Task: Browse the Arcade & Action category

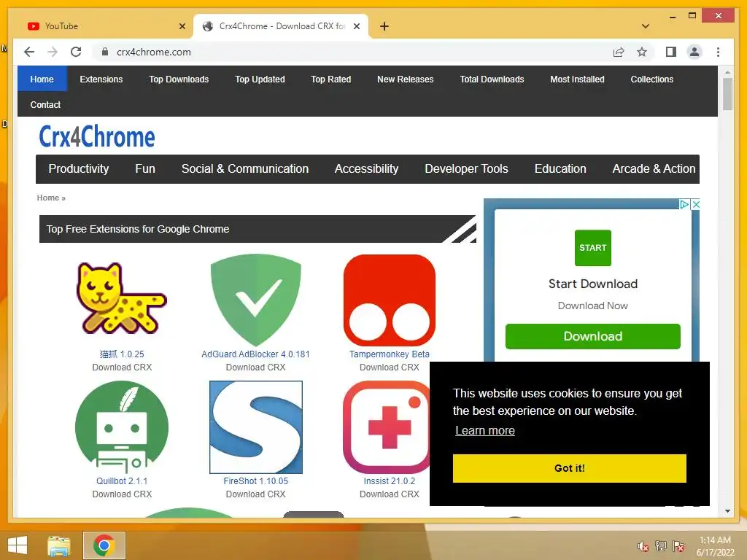Action: click(x=654, y=169)
